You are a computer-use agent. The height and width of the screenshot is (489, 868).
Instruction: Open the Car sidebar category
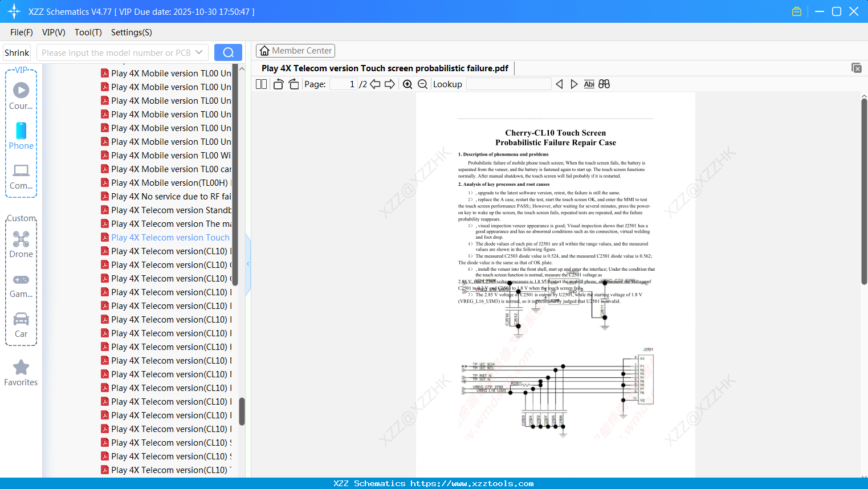click(x=21, y=325)
